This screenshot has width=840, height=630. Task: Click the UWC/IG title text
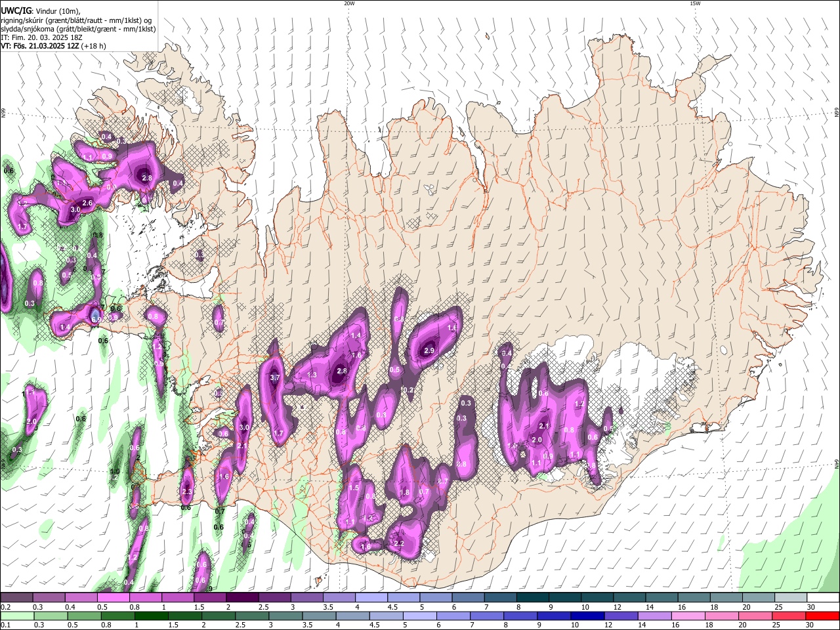pos(16,11)
